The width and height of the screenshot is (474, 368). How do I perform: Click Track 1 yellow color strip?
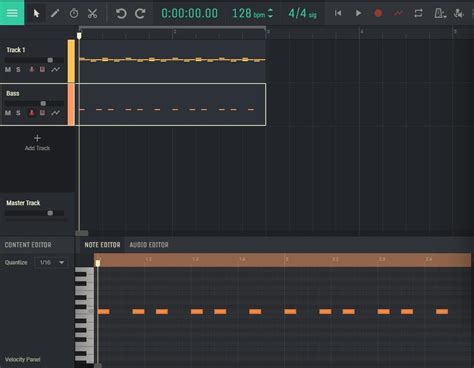71,61
